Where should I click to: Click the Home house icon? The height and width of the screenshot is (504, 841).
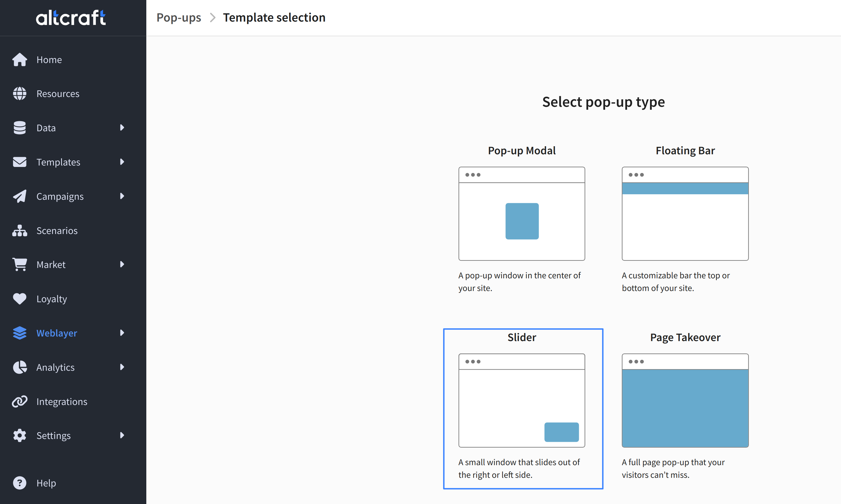(20, 60)
